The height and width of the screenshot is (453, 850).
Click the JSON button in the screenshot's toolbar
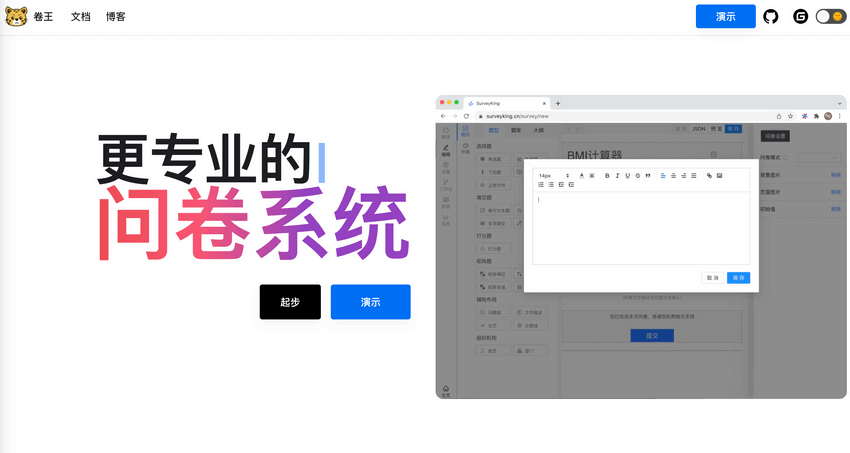(699, 129)
